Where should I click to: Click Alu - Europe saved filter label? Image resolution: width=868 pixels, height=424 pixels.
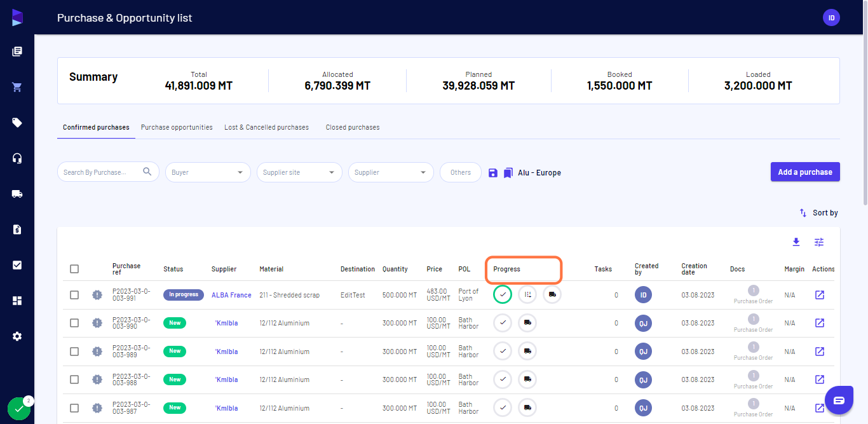point(539,172)
